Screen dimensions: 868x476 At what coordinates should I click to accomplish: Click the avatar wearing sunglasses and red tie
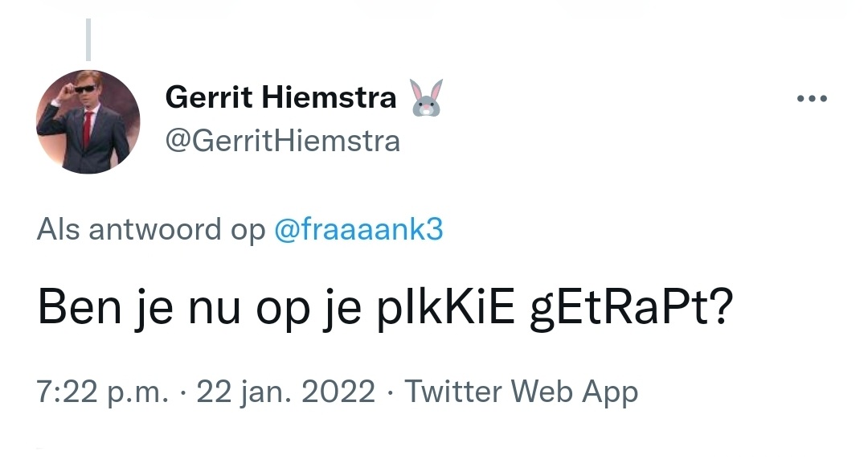point(88,122)
